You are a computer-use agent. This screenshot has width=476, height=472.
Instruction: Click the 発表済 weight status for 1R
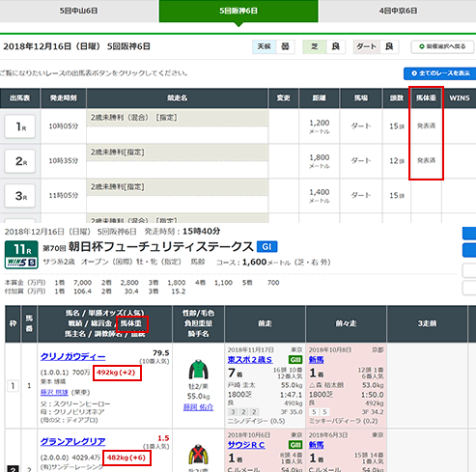(426, 125)
